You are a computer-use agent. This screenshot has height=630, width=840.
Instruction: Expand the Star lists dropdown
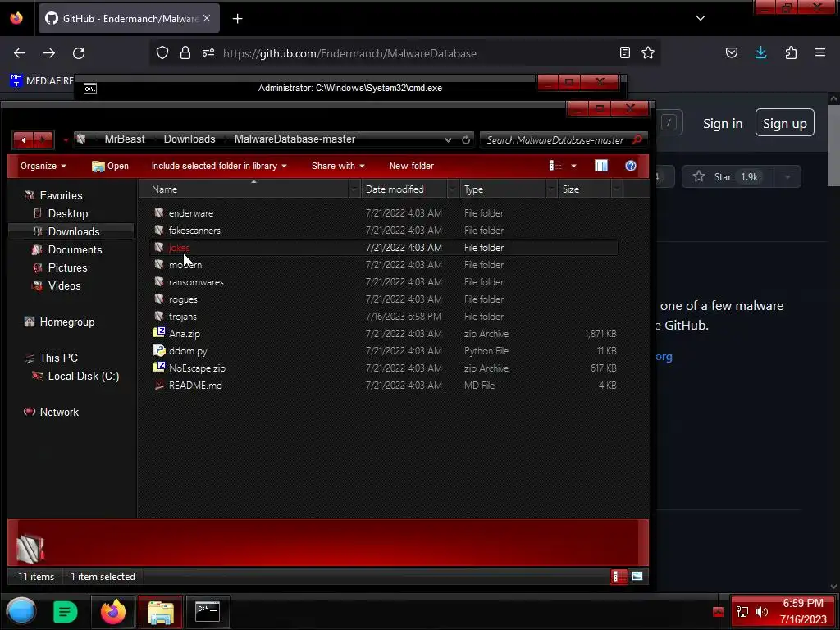pos(787,177)
